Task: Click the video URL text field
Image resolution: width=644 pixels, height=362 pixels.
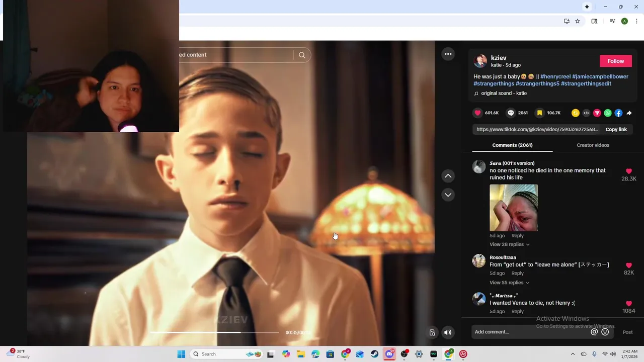Action: pos(537,130)
